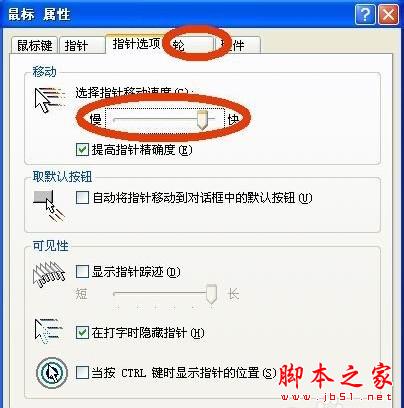Click the snap-to default button icon
The height and width of the screenshot is (408, 404).
click(x=49, y=205)
